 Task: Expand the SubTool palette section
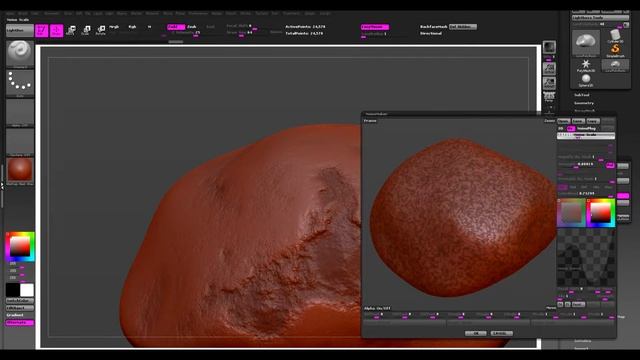coord(582,95)
